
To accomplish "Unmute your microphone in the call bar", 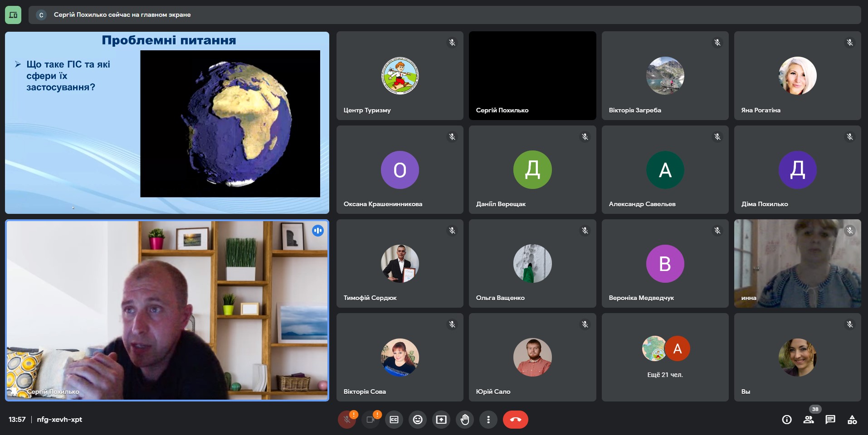I will (347, 420).
